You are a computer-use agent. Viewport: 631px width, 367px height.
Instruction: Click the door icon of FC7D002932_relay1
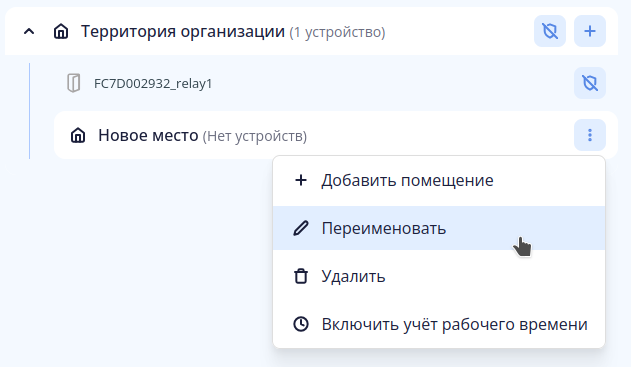tap(74, 83)
